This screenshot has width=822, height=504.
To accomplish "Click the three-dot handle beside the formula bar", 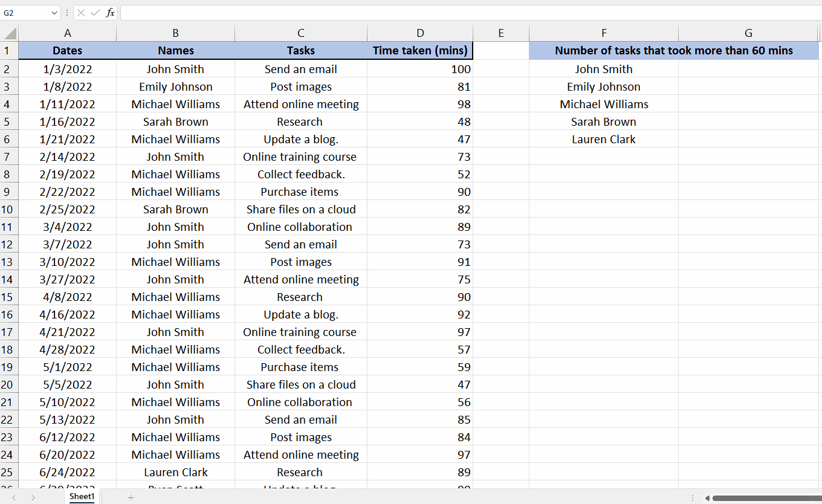I will click(x=67, y=13).
